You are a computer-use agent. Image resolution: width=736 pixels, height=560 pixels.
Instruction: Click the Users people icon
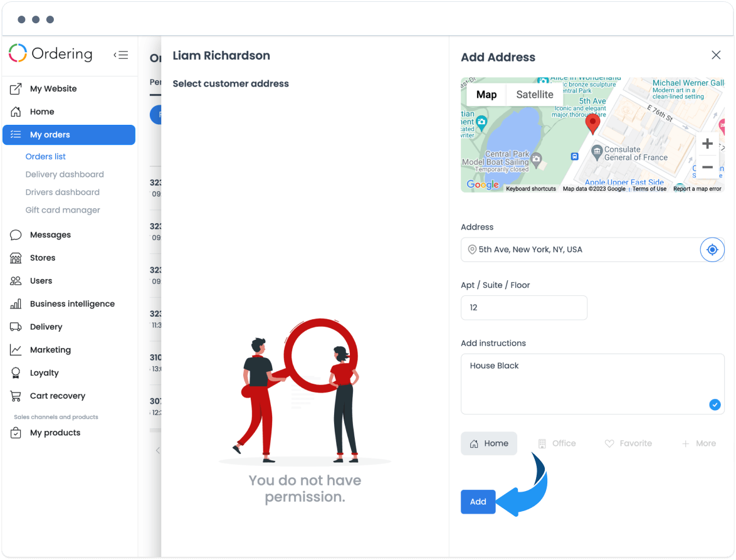tap(16, 281)
